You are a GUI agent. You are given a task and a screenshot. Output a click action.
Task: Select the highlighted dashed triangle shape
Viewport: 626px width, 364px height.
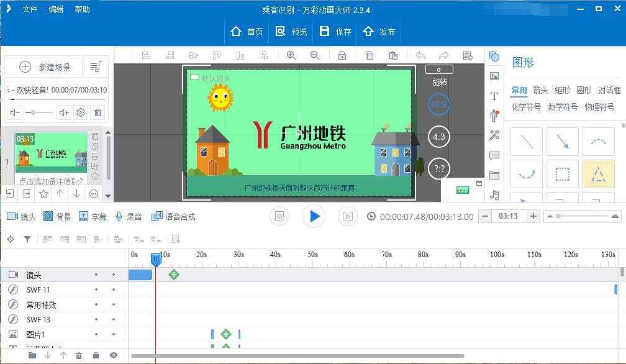click(x=599, y=174)
